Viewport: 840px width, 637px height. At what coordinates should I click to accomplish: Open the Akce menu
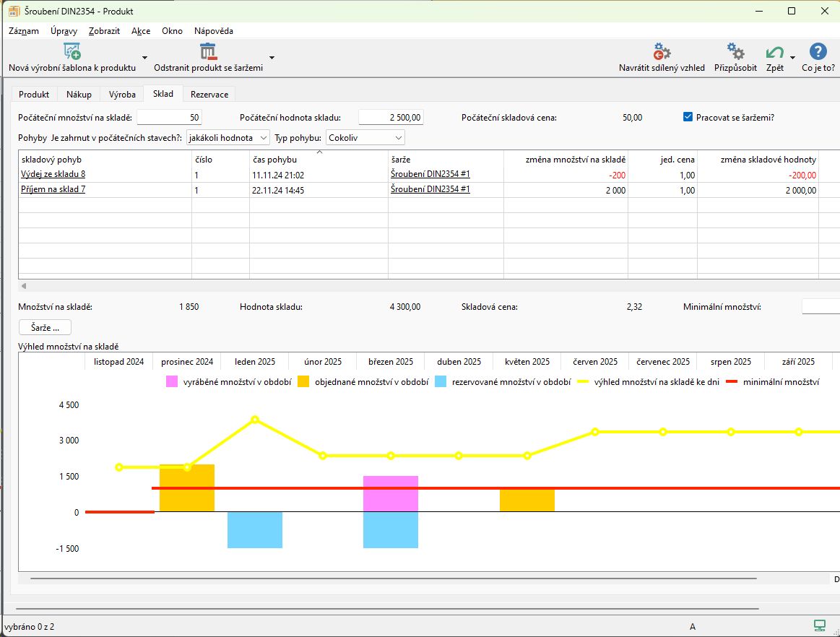click(x=141, y=31)
